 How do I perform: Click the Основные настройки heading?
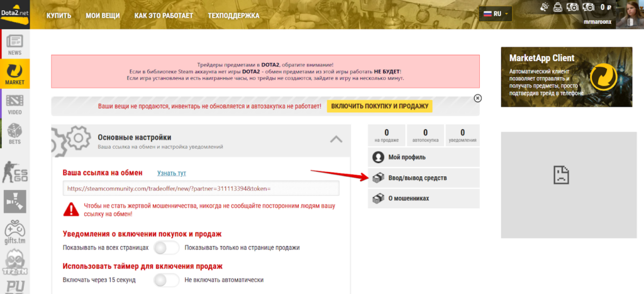point(135,137)
